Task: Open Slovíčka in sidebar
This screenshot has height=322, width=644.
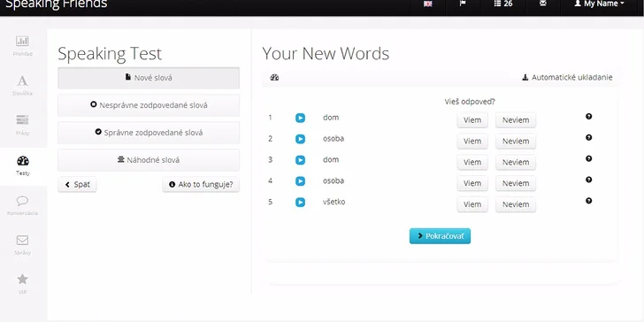Action: [x=23, y=86]
